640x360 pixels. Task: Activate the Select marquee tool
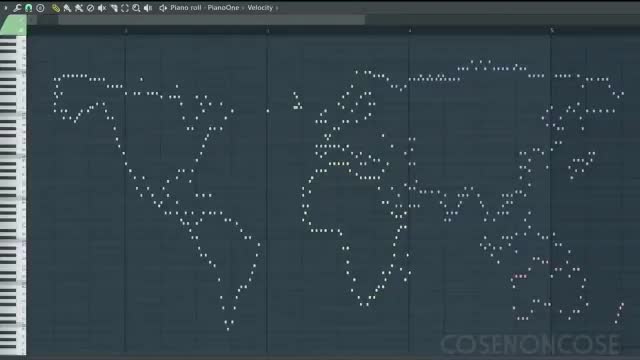[x=125, y=8]
